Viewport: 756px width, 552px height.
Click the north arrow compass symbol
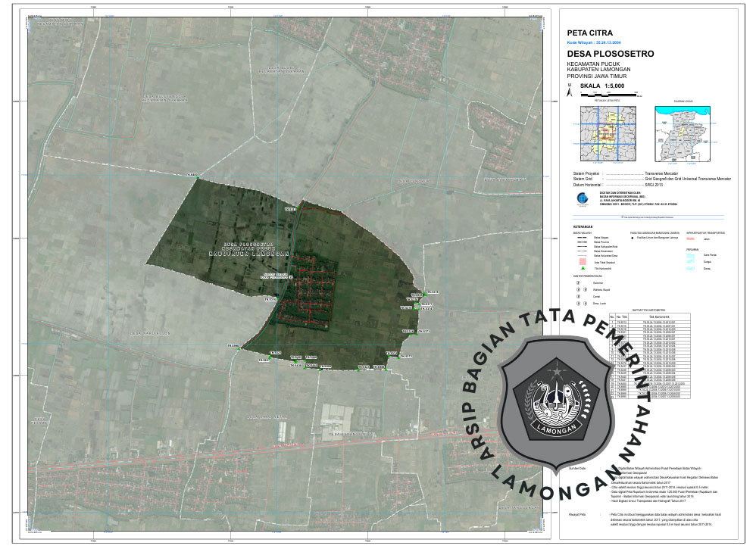570,87
